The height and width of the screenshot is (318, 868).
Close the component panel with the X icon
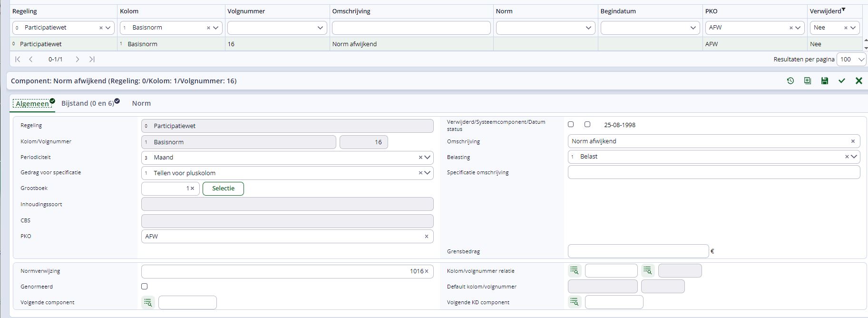tap(859, 81)
